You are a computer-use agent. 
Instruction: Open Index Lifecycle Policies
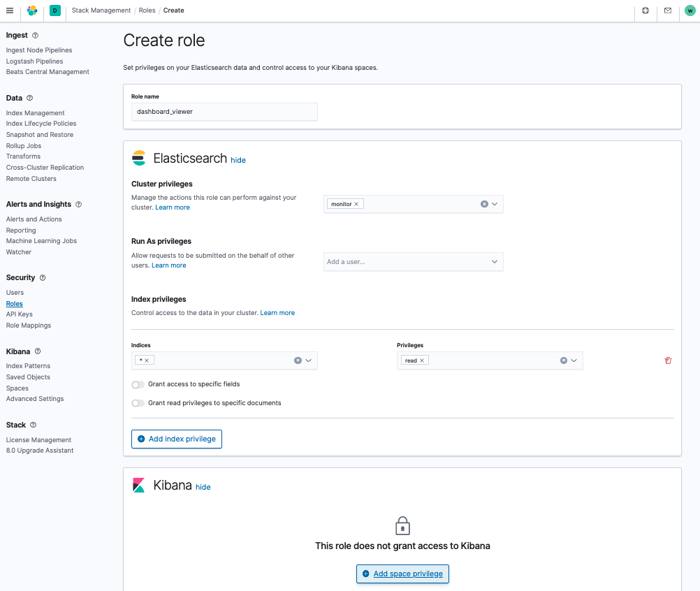41,123
